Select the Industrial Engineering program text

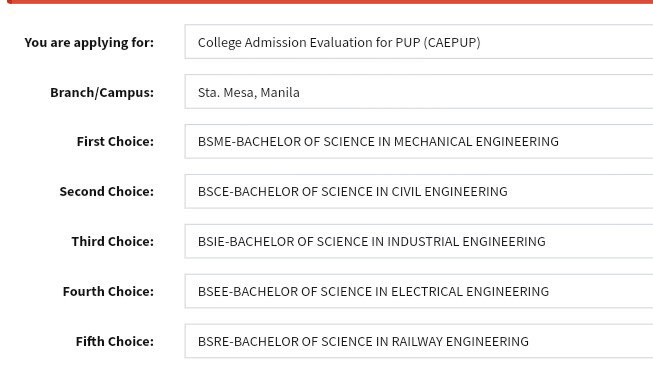coord(371,242)
